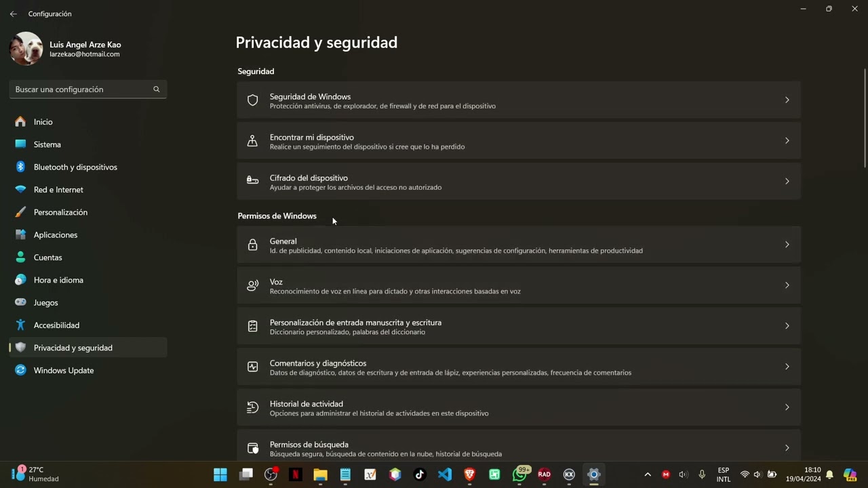The width and height of the screenshot is (868, 488).
Task: Expand the Voz chevron arrow
Action: (x=787, y=285)
